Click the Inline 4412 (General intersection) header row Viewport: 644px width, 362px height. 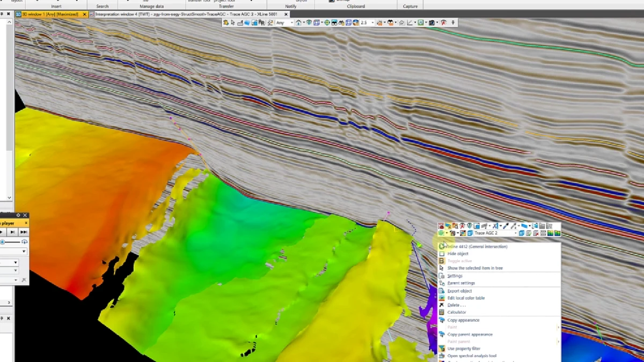point(499,247)
